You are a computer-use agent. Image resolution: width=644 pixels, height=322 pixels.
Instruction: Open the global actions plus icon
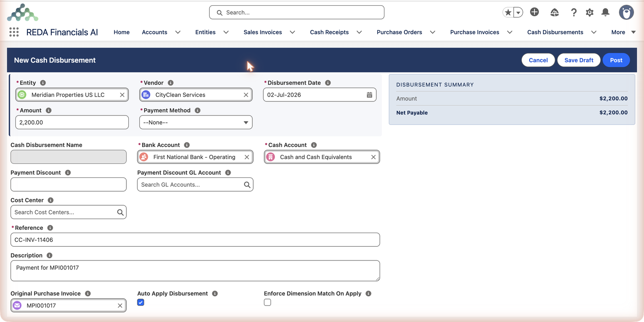coord(535,12)
